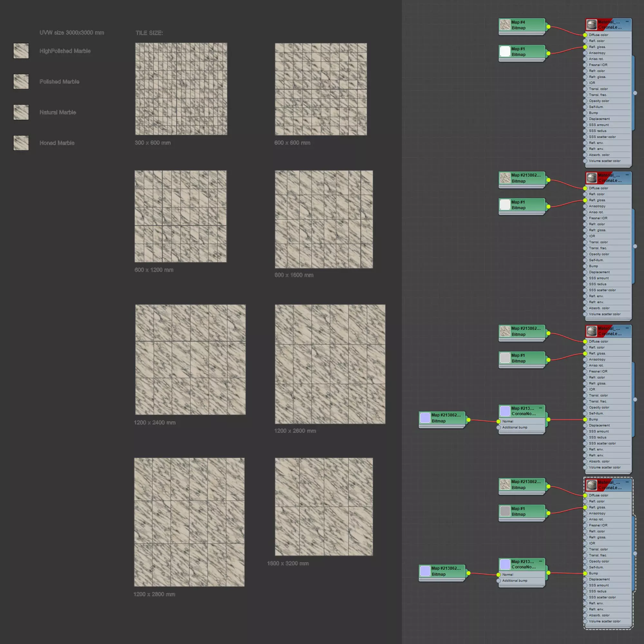Click preview sphere icon of selected dashed-outline material node
Screen dimensions: 644x644
tap(592, 485)
